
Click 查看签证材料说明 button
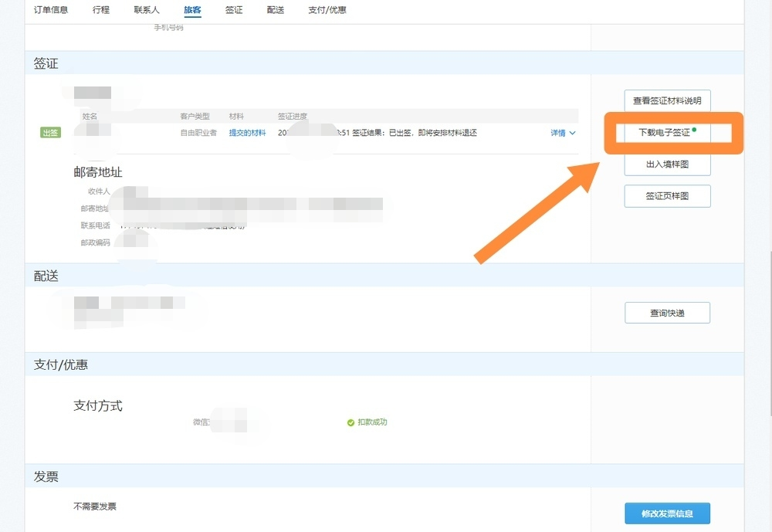coord(666,100)
